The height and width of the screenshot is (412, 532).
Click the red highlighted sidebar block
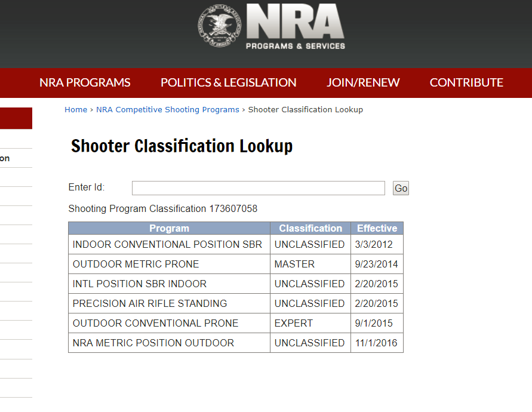click(x=16, y=118)
